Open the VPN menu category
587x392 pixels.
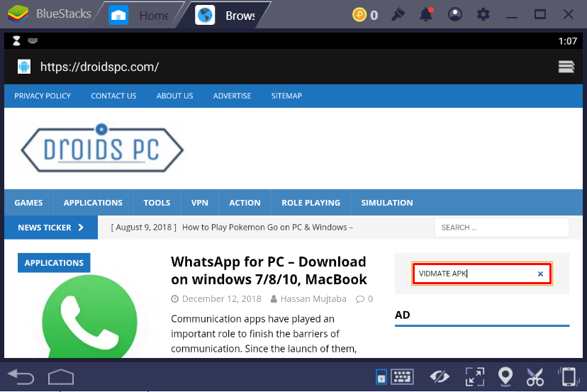[x=200, y=203]
